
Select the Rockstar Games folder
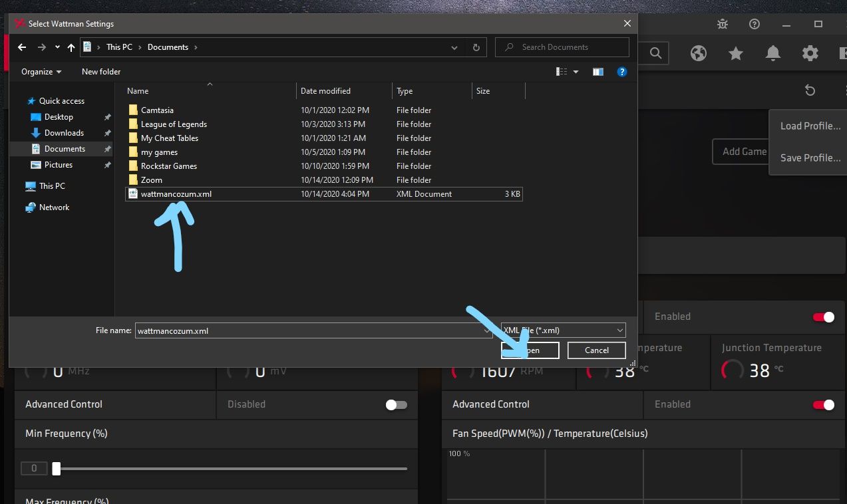click(169, 166)
